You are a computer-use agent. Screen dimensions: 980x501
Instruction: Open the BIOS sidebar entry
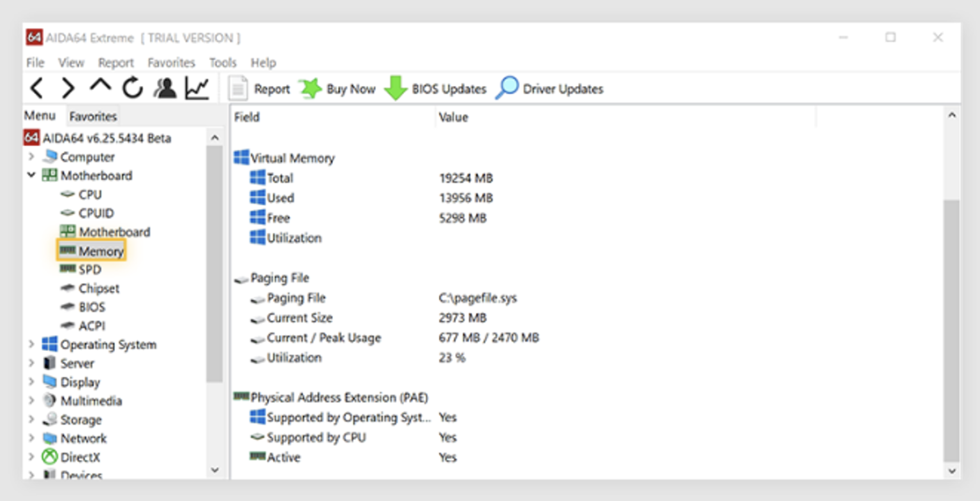coord(94,307)
